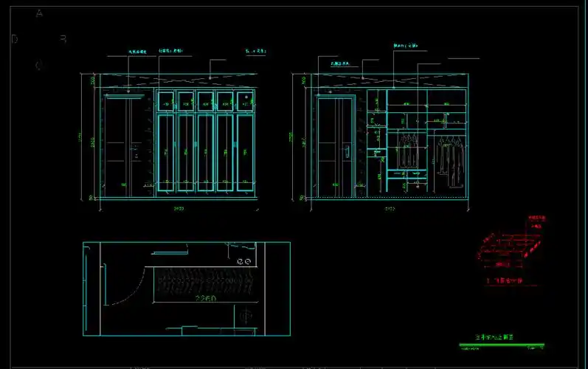This screenshot has height=369, width=588.
Task: Pick the middle tall wardrobe door panel
Action: pos(205,153)
